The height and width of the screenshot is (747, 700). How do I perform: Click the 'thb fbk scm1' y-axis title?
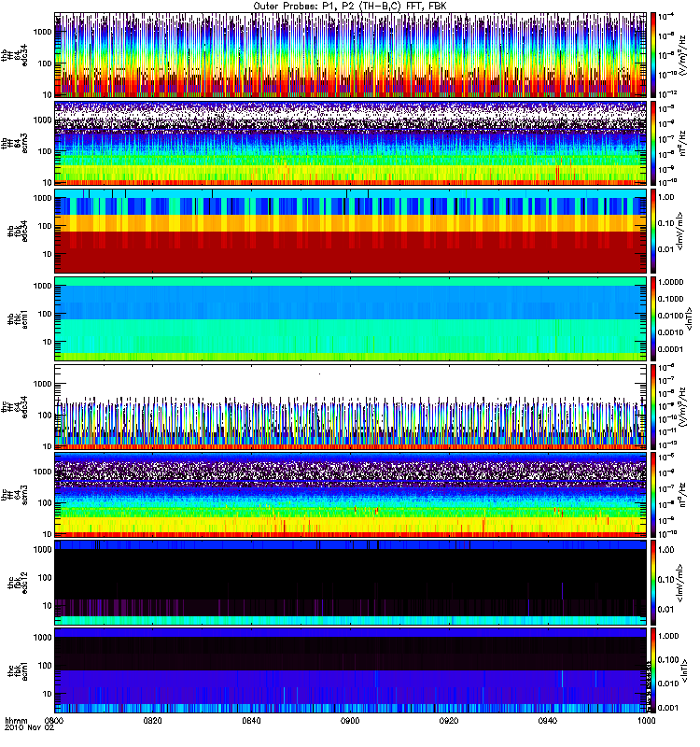[x=17, y=318]
